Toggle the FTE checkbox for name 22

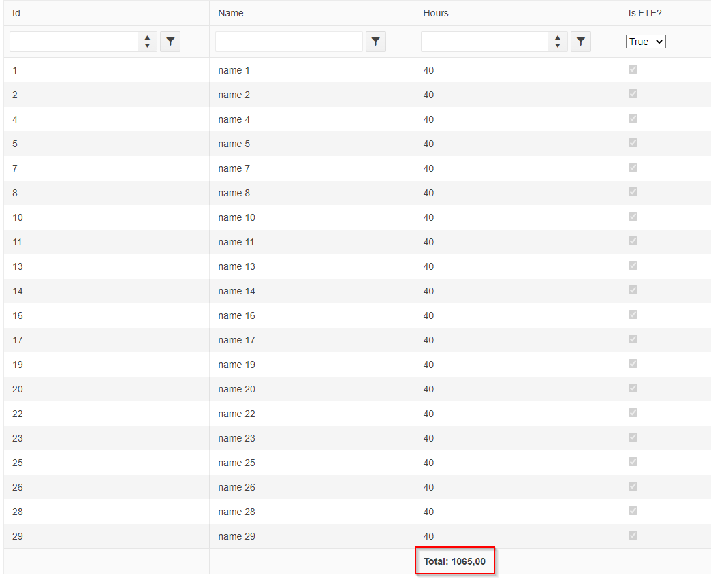(633, 412)
